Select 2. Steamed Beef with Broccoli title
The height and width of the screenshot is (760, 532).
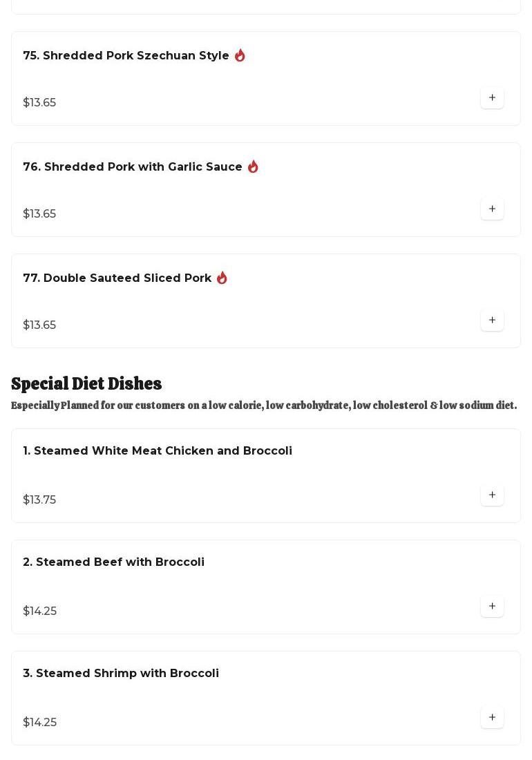tap(113, 562)
